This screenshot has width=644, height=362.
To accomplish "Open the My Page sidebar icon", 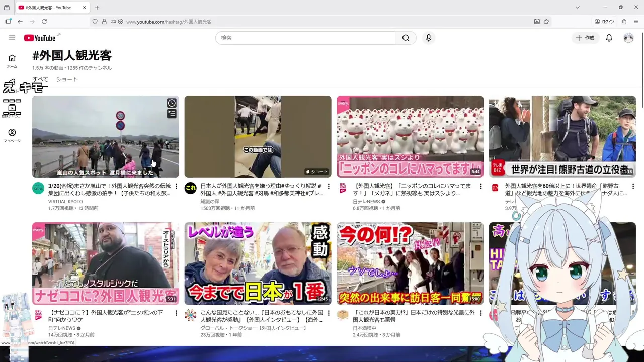I will pos(12,135).
